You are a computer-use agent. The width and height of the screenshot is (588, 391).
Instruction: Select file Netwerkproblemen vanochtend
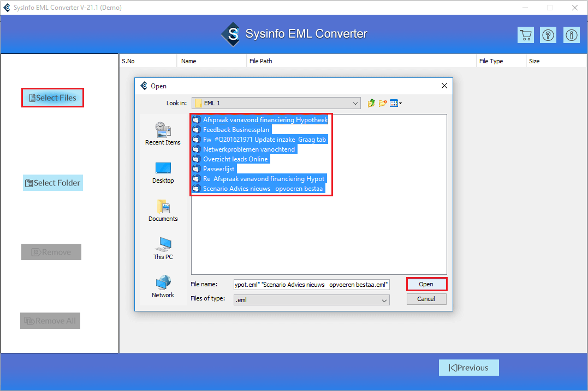(x=245, y=149)
